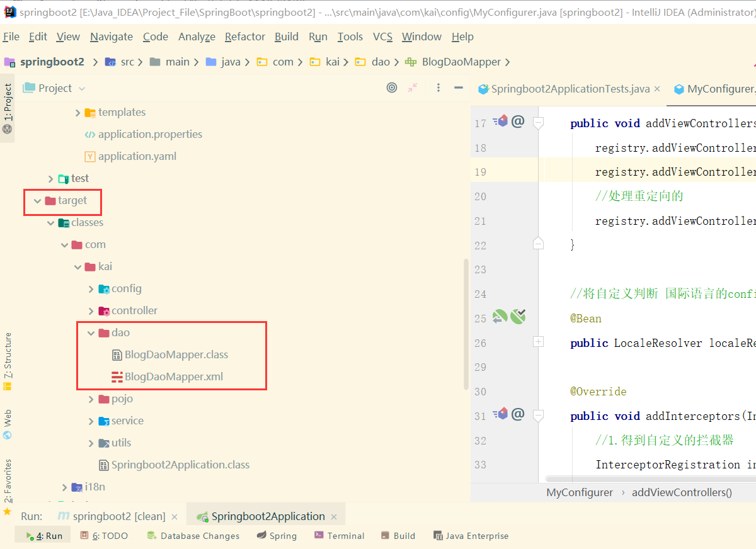Click the Project tree vertical scrollbar

[466, 324]
